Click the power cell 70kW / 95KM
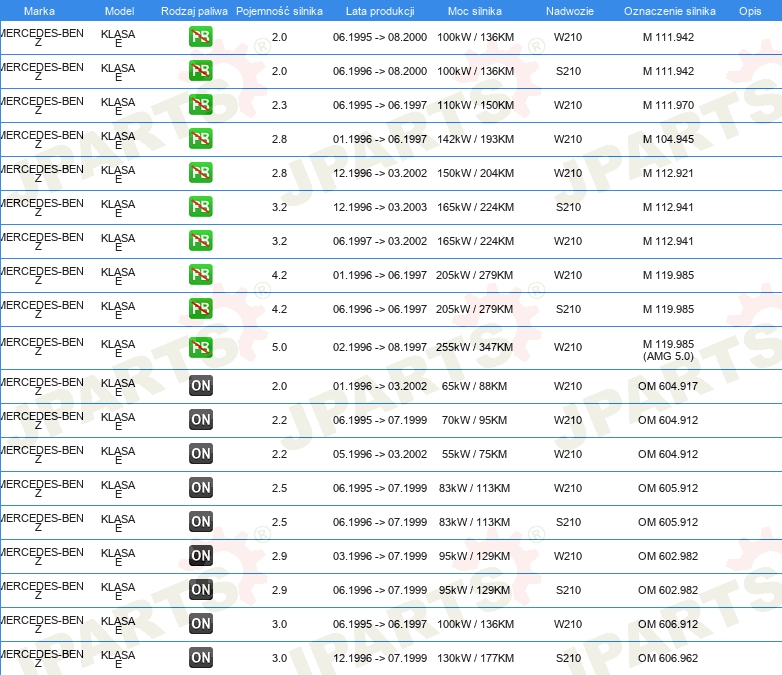Viewport: 782px width, 675px height. click(x=474, y=420)
